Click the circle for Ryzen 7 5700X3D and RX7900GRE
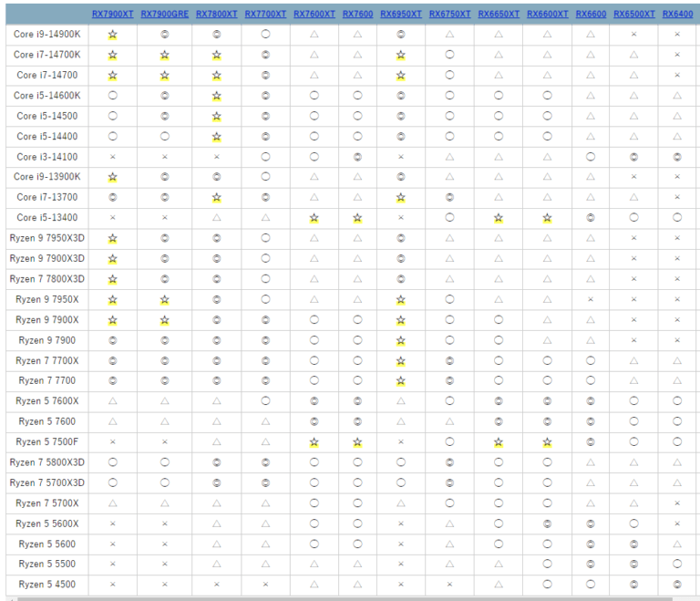The width and height of the screenshot is (700, 601). 165,482
